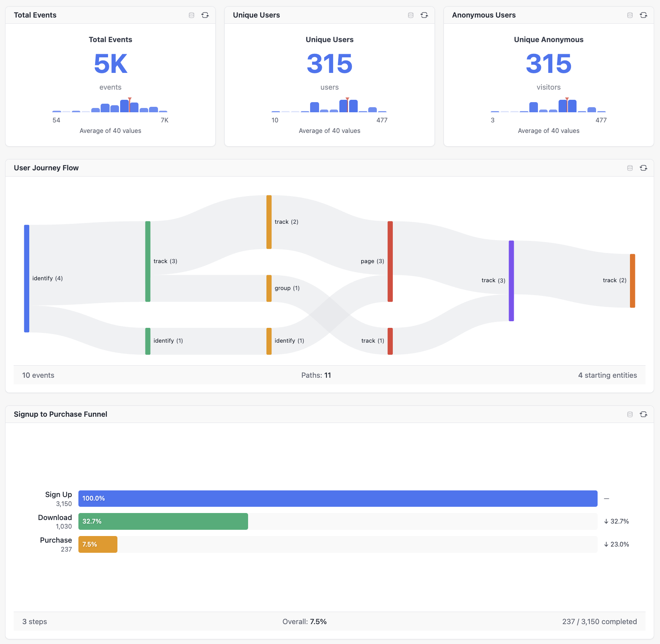Open the database icon on Signup to Purchase Funnel

pos(630,414)
